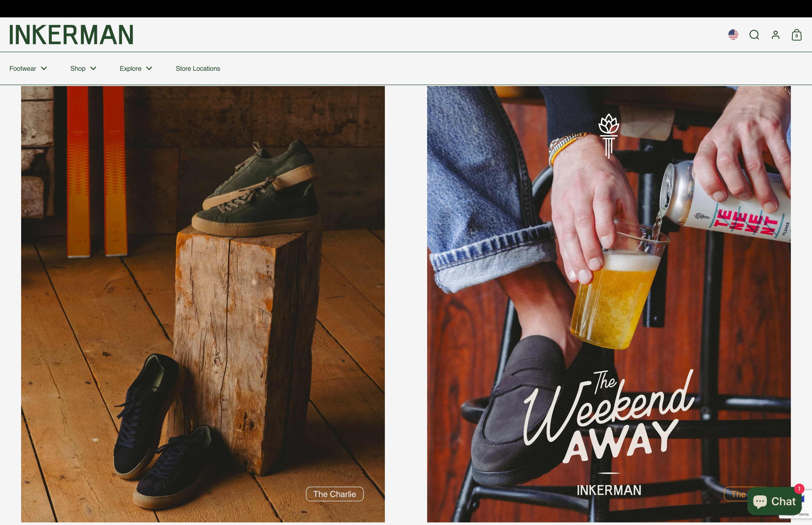Open the search magnifier icon
812x525 pixels.
pyautogui.click(x=754, y=35)
